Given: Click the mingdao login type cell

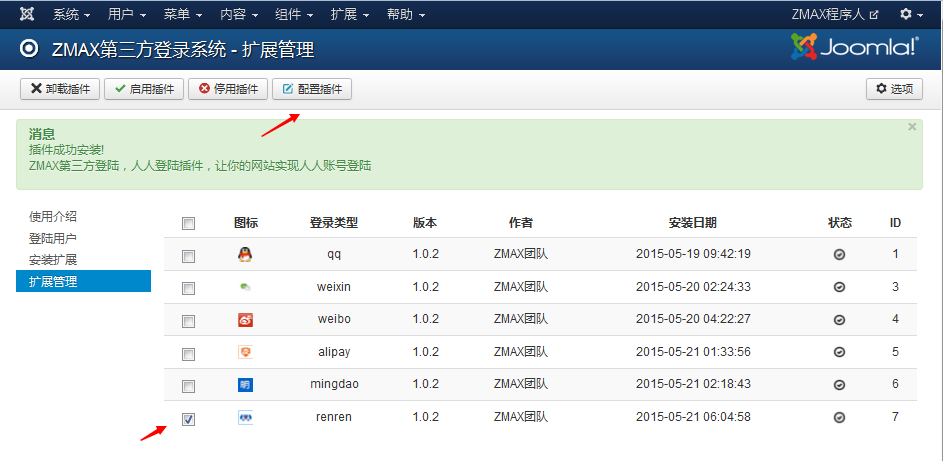Looking at the screenshot, I should (334, 384).
